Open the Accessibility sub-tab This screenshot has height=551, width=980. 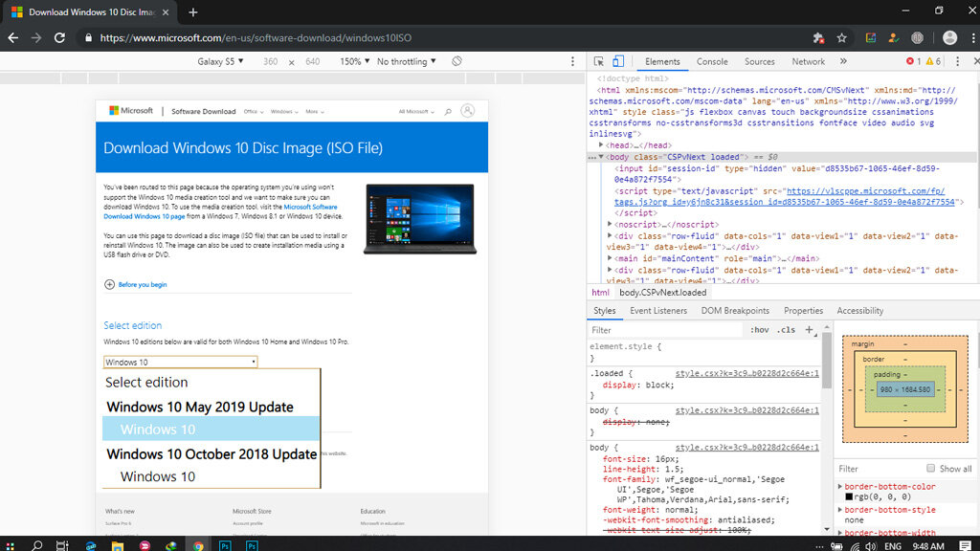(860, 311)
